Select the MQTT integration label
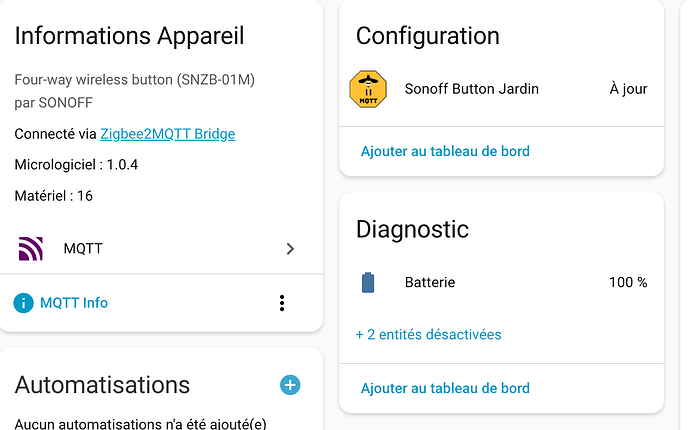 [x=81, y=249]
